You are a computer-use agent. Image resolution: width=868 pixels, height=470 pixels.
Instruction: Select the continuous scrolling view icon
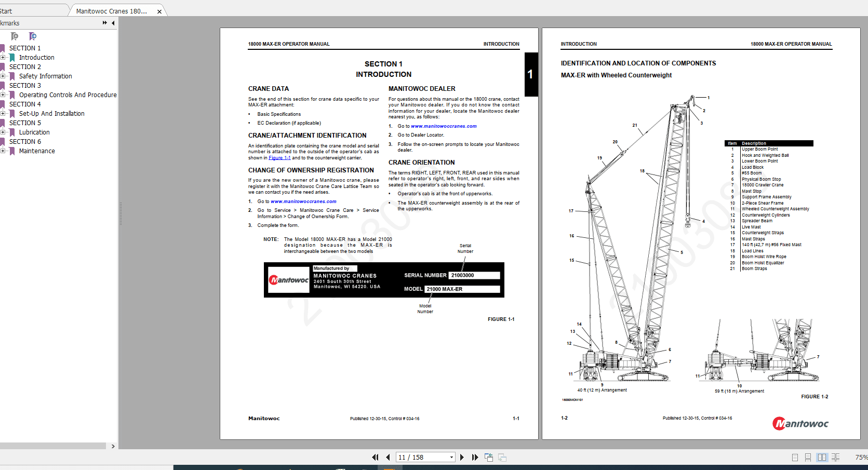[x=808, y=458]
